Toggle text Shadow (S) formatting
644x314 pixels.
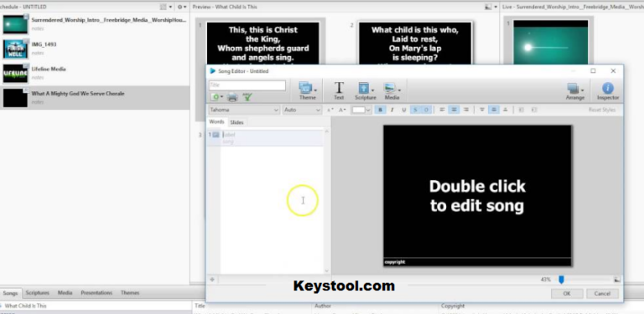click(415, 110)
